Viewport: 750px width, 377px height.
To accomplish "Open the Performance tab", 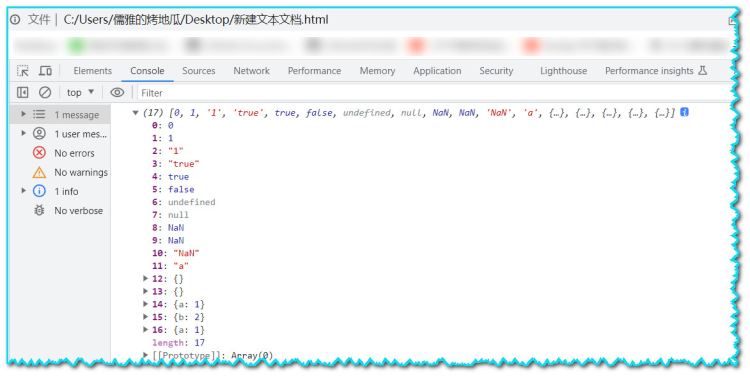I will pyautogui.click(x=314, y=70).
